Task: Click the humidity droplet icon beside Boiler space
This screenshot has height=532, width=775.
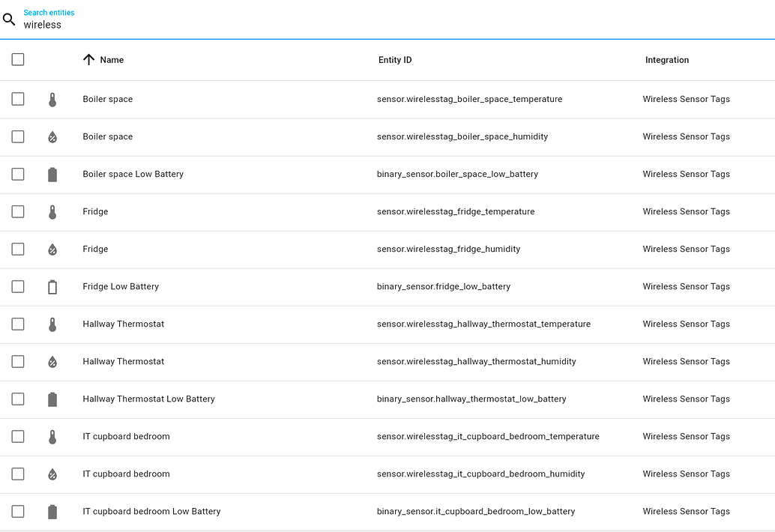Action: tap(52, 136)
